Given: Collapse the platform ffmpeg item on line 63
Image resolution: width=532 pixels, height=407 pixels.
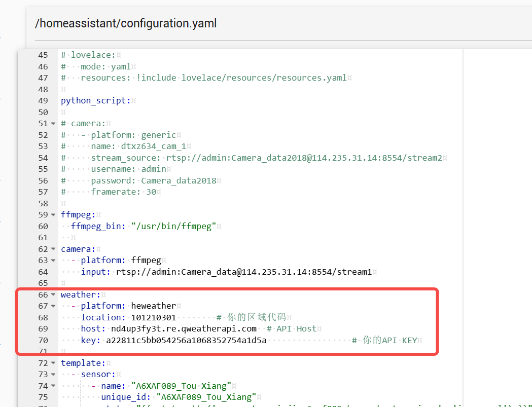Looking at the screenshot, I should tap(53, 261).
